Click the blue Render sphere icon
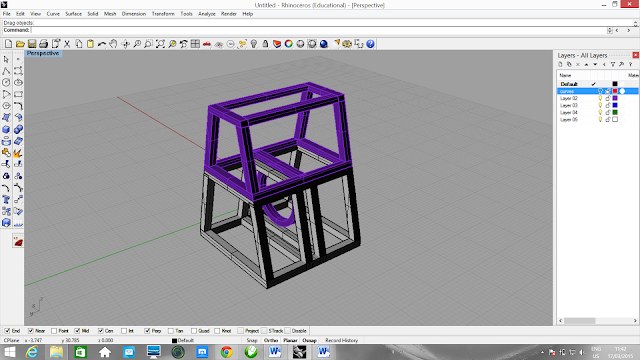The image size is (640, 360). [324, 44]
